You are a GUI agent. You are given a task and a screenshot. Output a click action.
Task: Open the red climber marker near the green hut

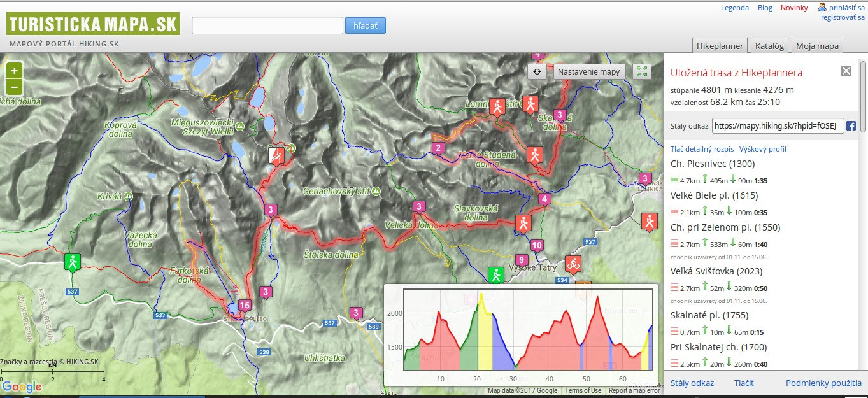[x=276, y=155]
